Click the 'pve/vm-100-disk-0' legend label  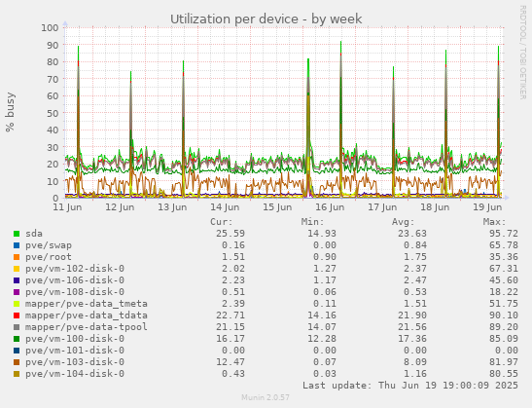75,339
